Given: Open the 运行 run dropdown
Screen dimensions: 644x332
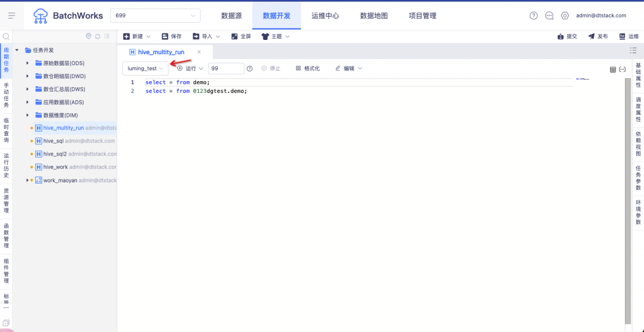Looking at the screenshot, I should click(x=190, y=69).
